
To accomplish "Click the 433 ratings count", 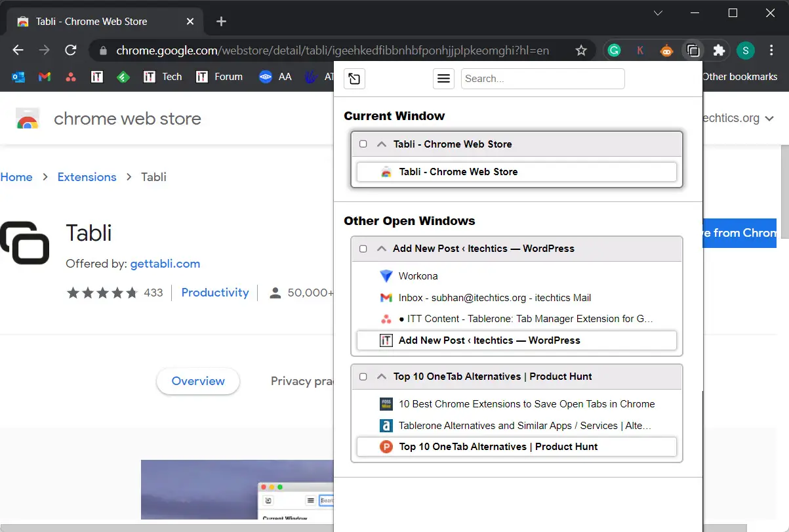I will 153,293.
